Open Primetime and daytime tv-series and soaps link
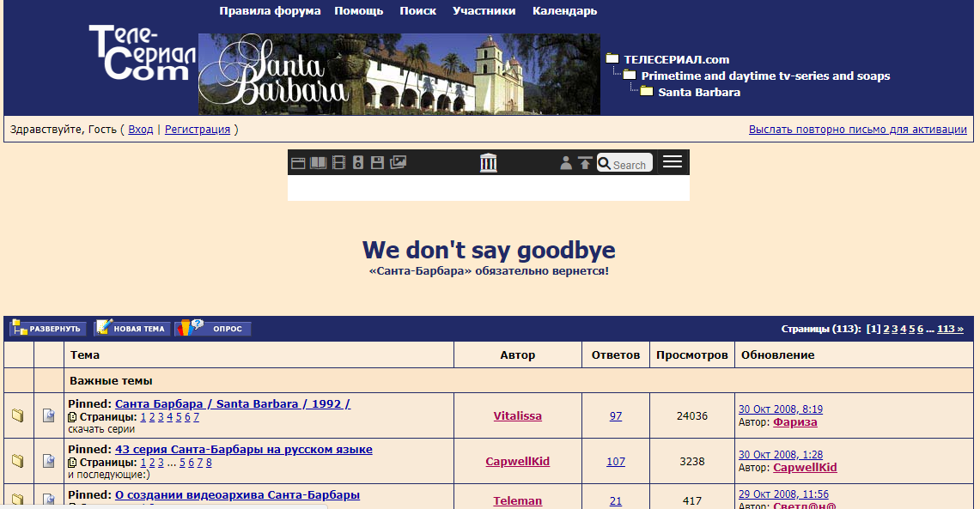 [x=765, y=76]
